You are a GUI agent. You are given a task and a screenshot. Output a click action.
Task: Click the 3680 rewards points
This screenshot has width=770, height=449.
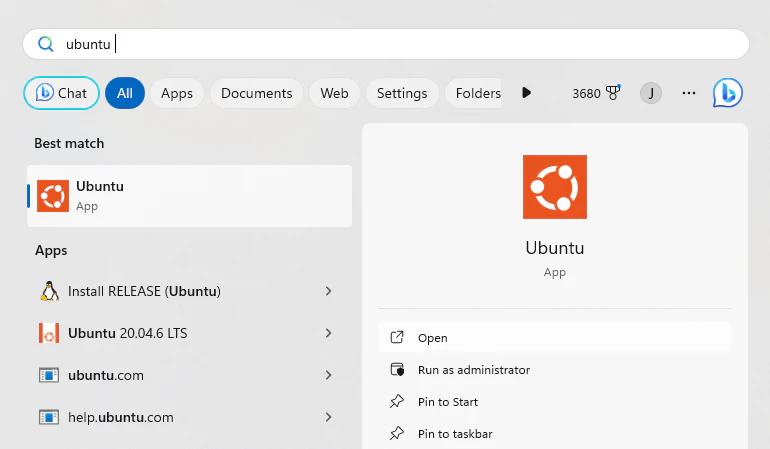point(586,93)
